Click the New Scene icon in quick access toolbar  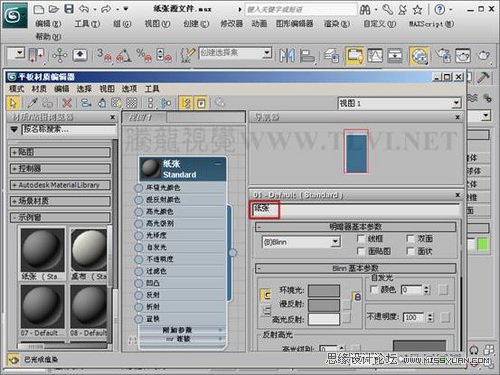(39, 9)
